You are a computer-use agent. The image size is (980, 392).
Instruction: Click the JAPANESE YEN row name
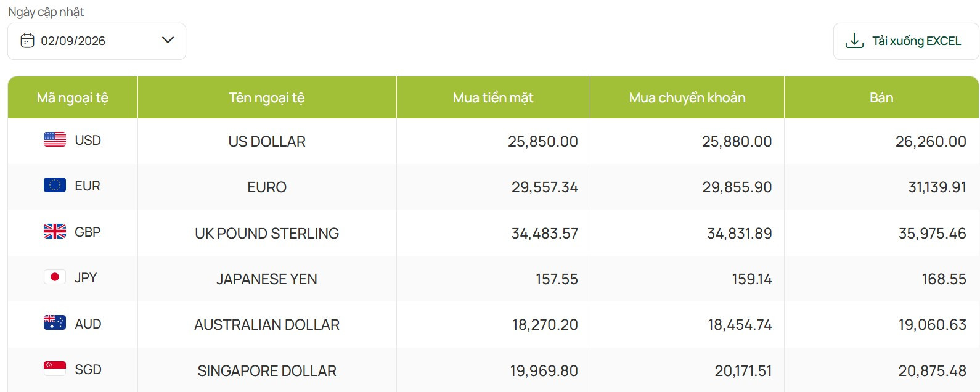pos(267,279)
